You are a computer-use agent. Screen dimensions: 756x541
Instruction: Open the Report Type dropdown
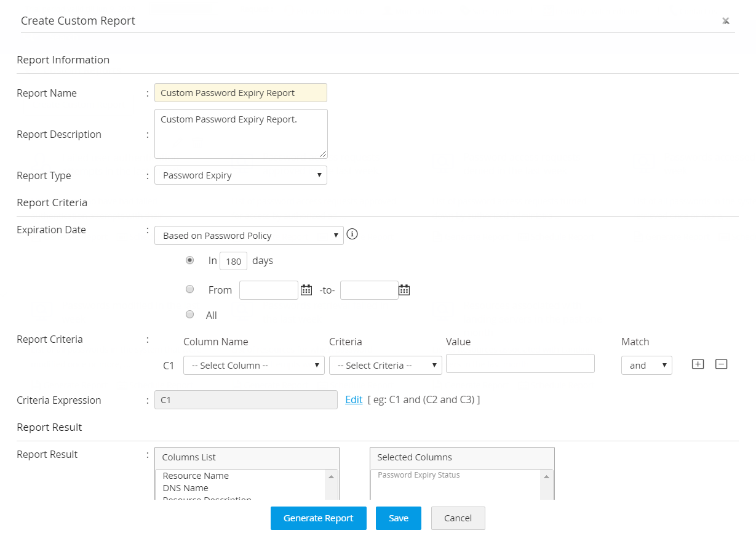[x=241, y=175]
